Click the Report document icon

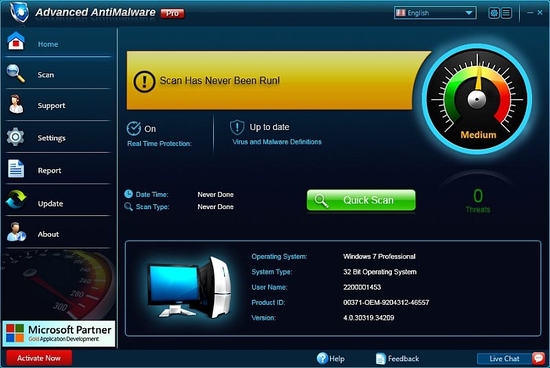16,168
